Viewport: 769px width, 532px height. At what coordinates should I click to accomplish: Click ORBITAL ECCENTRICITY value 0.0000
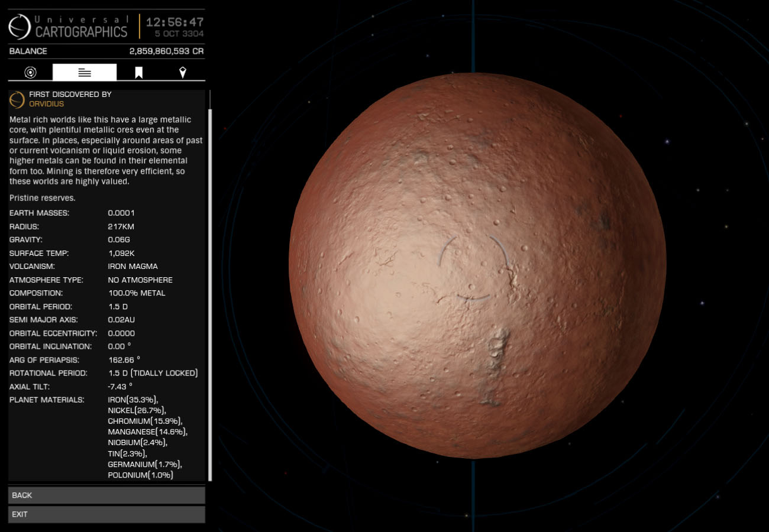point(121,333)
